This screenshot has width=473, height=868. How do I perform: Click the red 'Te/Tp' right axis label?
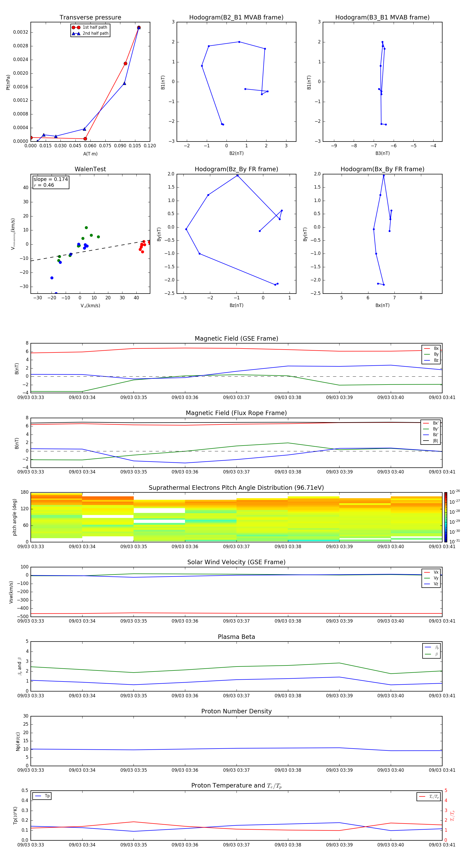[453, 815]
